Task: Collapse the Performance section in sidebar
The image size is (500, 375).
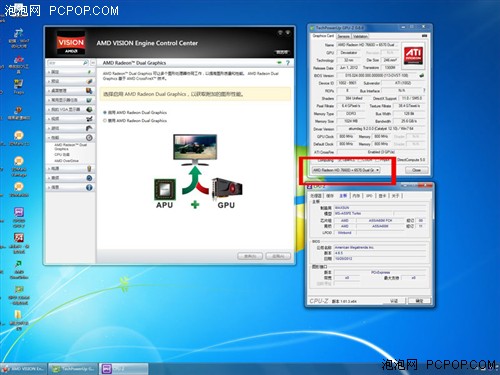Action: 70,137
